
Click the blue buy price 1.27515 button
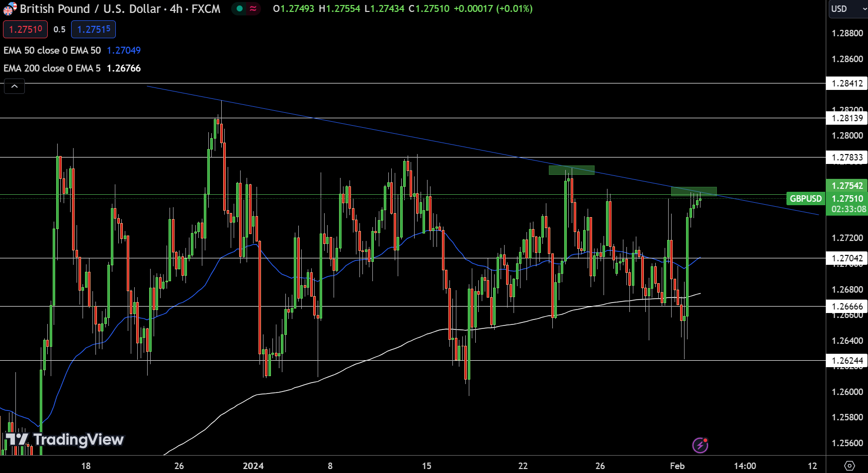(x=93, y=29)
